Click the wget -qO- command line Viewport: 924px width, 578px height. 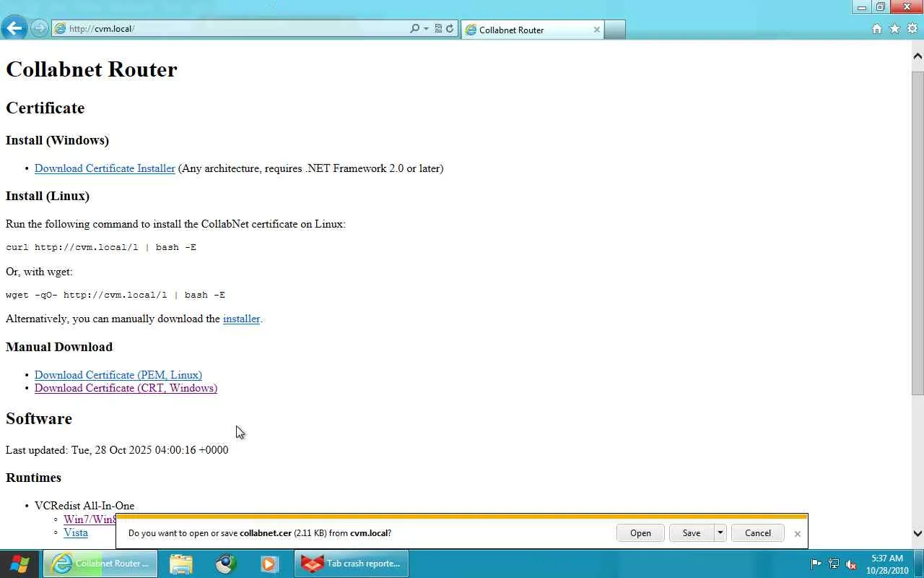pos(115,295)
